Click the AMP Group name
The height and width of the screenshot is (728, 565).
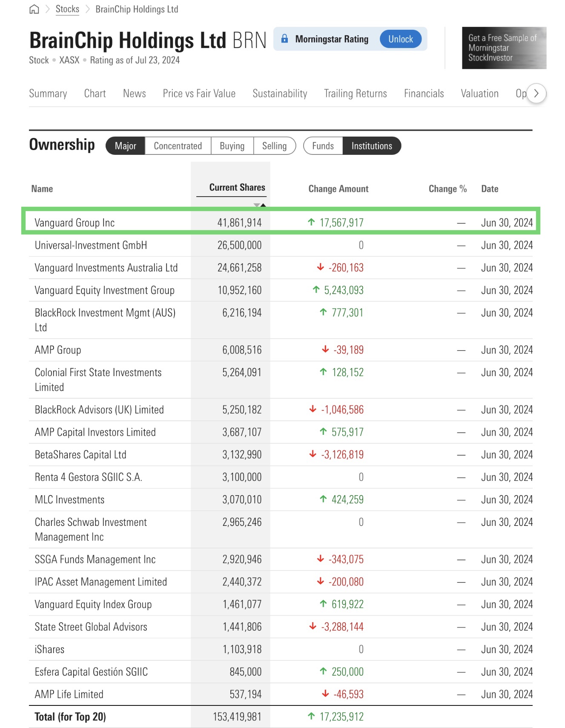[58, 350]
